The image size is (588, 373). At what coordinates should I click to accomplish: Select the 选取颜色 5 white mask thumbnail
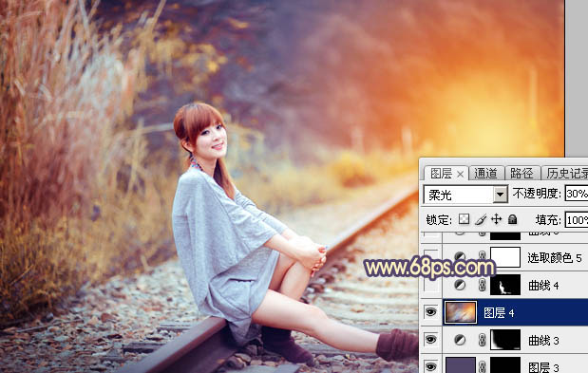pos(505,257)
